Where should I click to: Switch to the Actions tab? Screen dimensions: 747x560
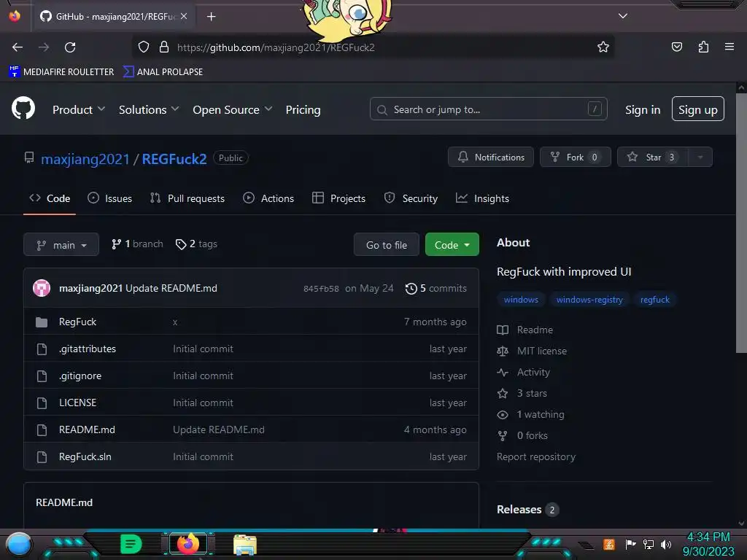coord(268,198)
